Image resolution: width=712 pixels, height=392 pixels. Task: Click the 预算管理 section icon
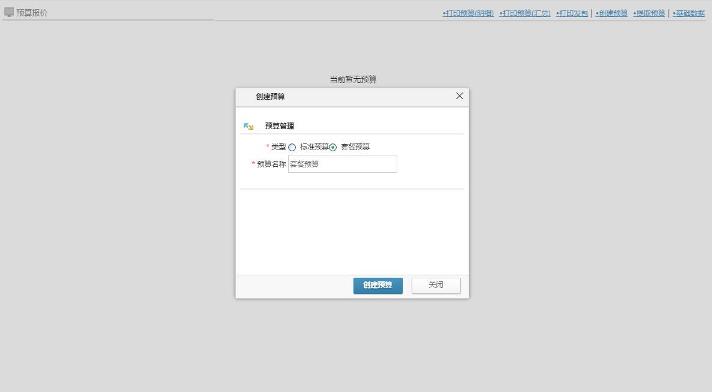[x=248, y=126]
